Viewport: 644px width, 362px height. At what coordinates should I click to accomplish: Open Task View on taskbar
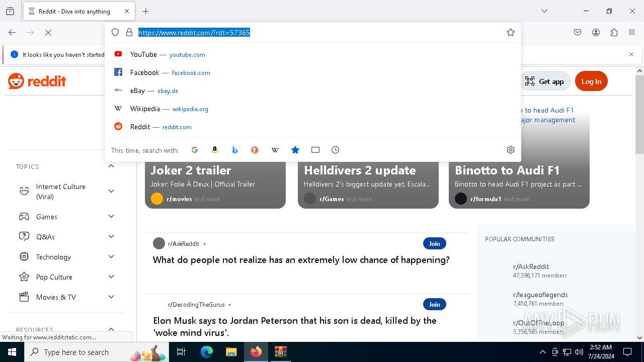[x=181, y=352]
